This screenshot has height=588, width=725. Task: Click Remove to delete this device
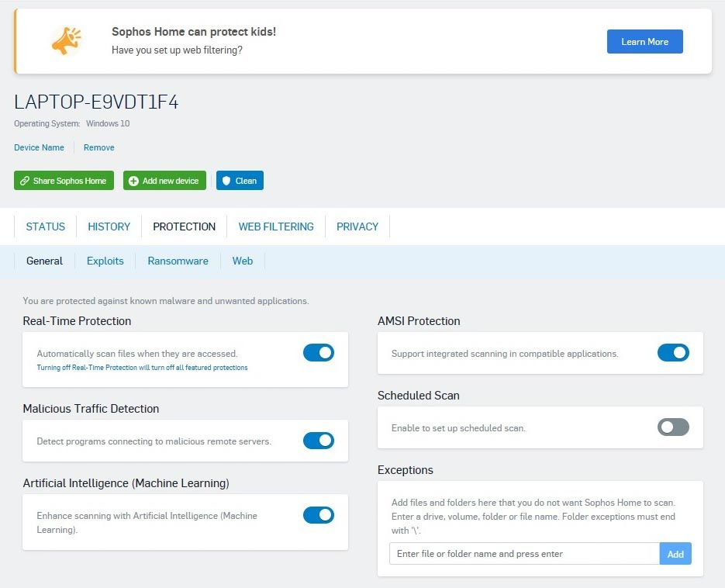point(98,147)
